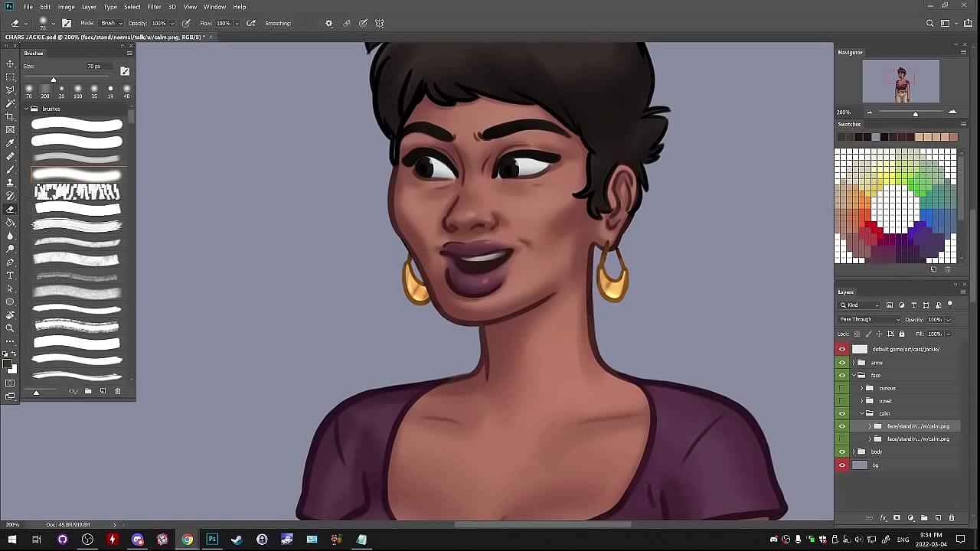Expand the arms layer group
The image size is (980, 551).
click(x=854, y=363)
